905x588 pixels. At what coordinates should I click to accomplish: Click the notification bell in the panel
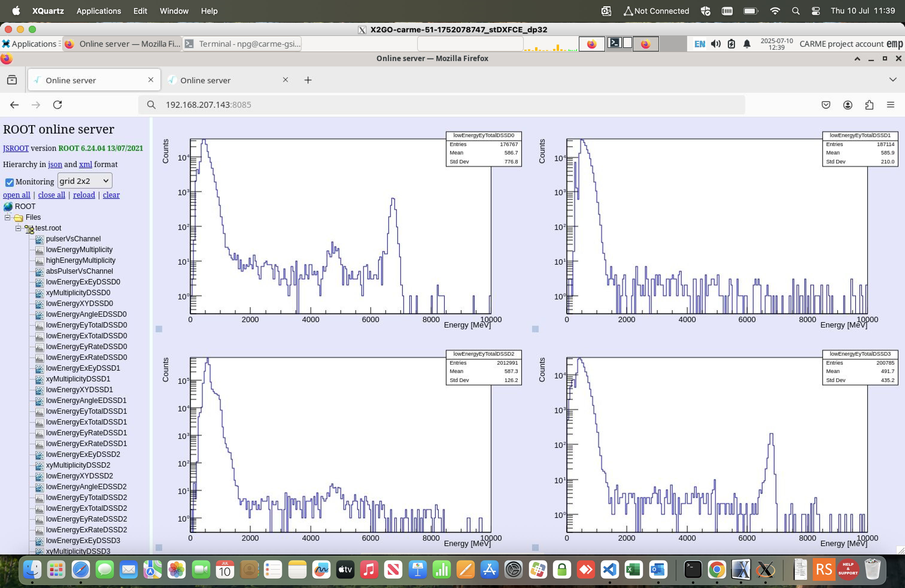pos(747,44)
